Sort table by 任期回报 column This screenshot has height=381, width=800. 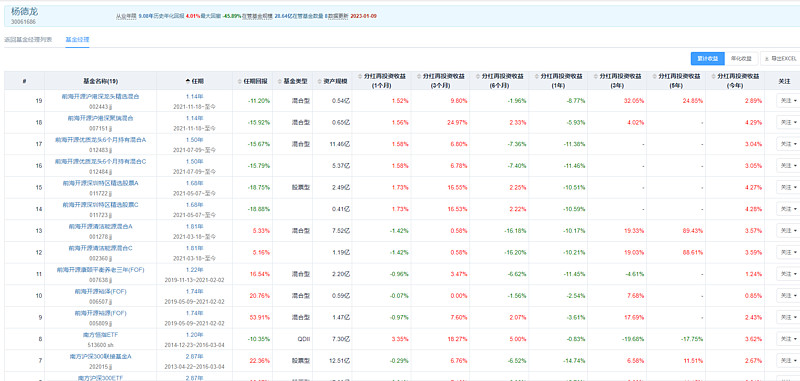253,81
